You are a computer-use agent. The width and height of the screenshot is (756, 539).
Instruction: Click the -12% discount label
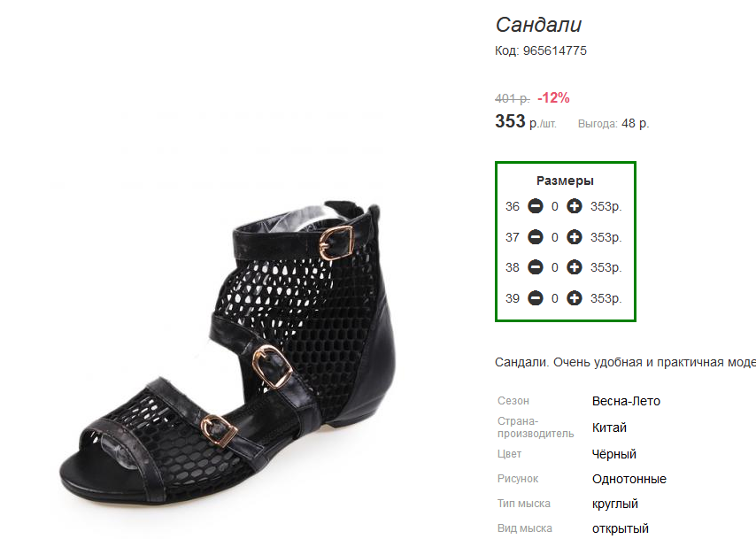click(553, 98)
